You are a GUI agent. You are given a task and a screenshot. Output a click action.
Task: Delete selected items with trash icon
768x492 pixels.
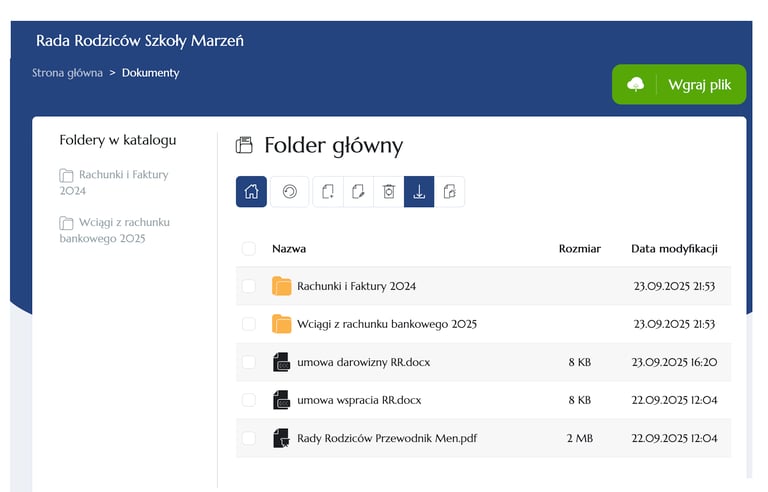click(389, 191)
